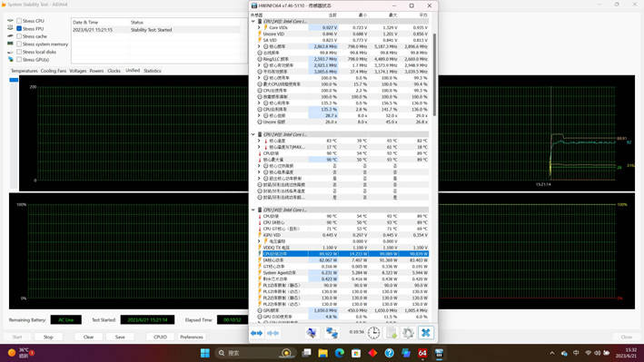Collapse the third CPU sensor group

click(x=253, y=210)
